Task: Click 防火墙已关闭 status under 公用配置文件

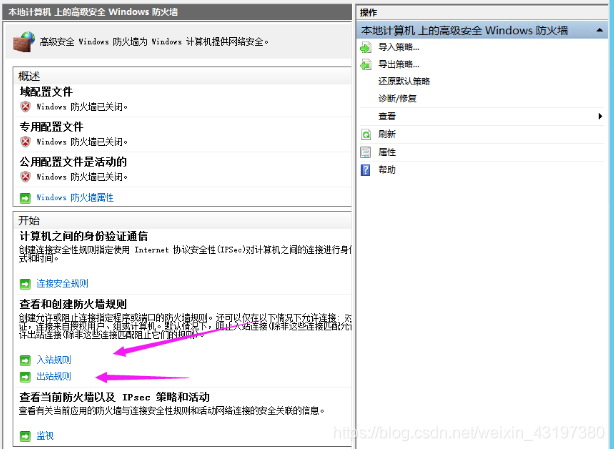Action: pos(82,177)
